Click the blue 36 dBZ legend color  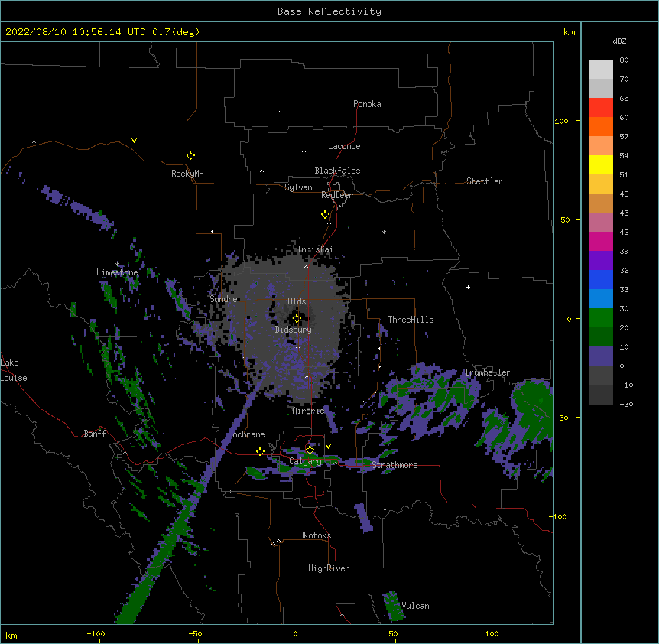coord(601,279)
